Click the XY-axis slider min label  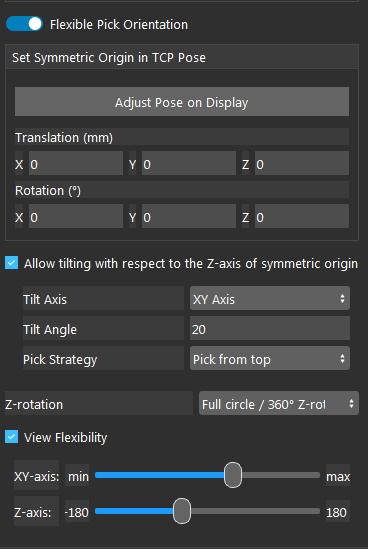click(77, 476)
